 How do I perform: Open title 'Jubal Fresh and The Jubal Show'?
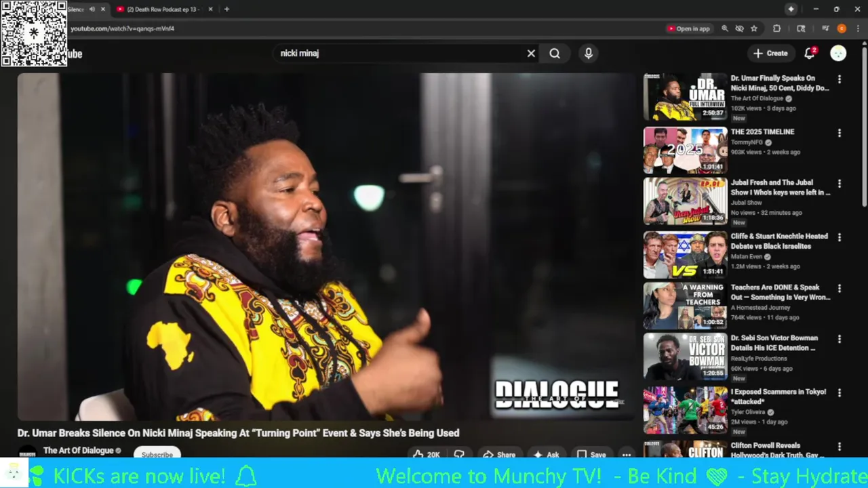point(781,187)
